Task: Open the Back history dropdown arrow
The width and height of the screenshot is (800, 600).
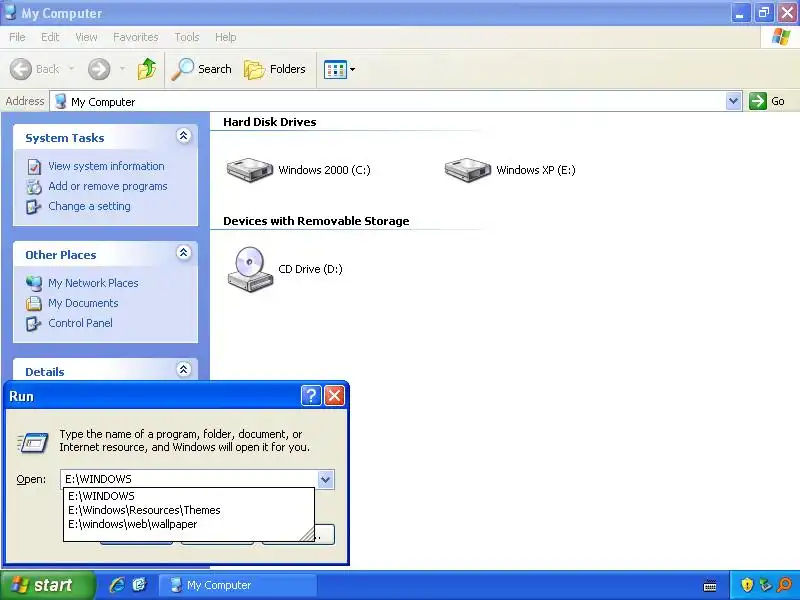Action: [71, 69]
